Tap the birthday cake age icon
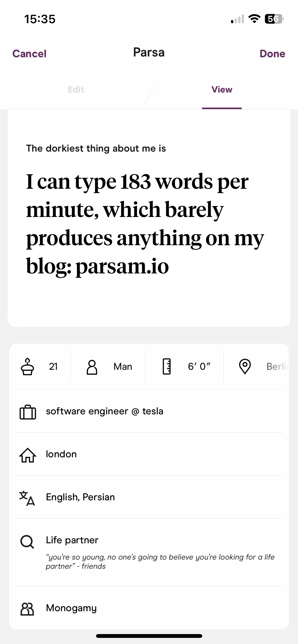This screenshot has width=298, height=644. (27, 367)
